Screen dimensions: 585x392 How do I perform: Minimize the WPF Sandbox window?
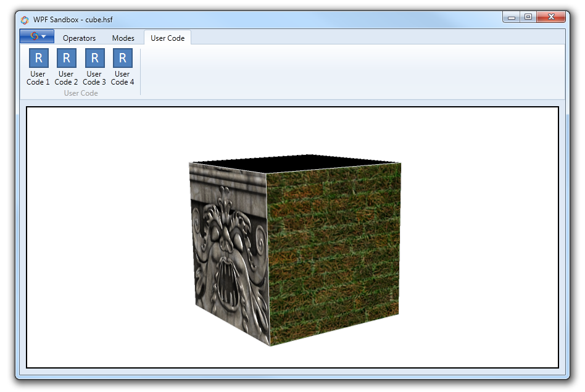[512, 17]
